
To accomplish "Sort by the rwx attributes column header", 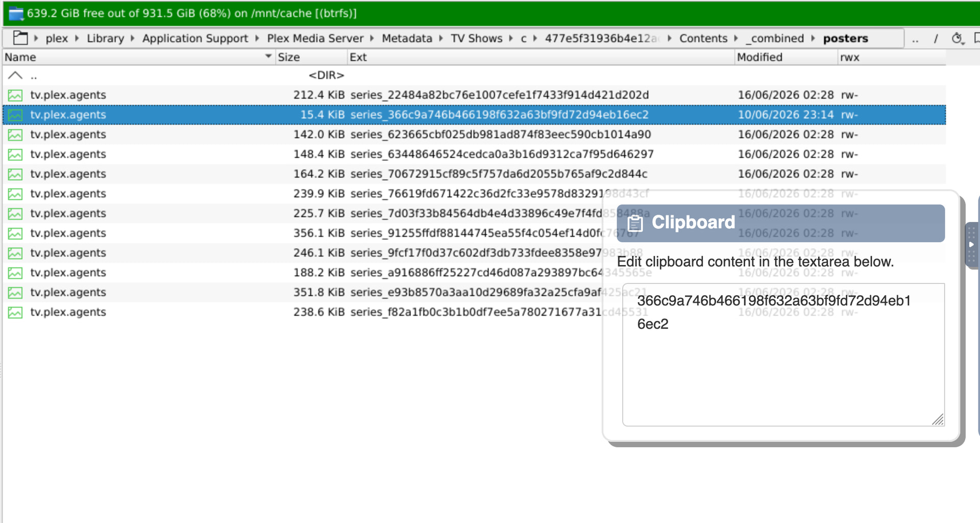I will pyautogui.click(x=892, y=57).
